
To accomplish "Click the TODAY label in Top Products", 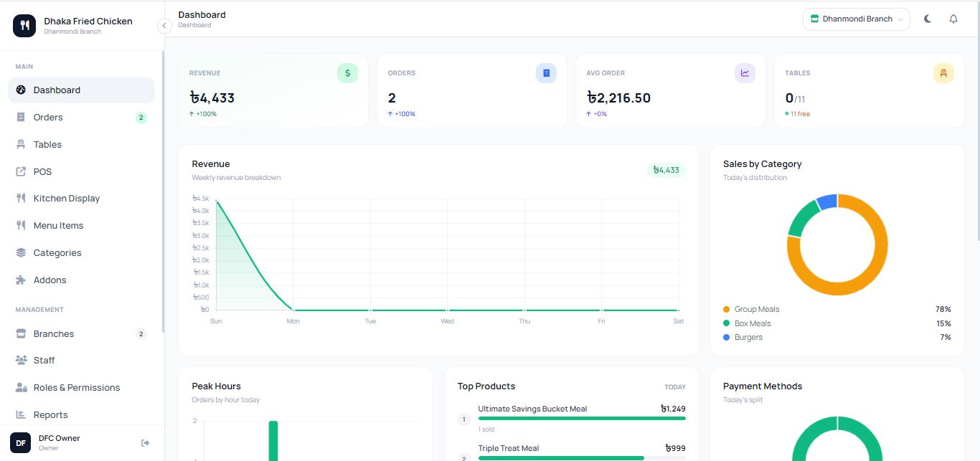I will pyautogui.click(x=675, y=387).
